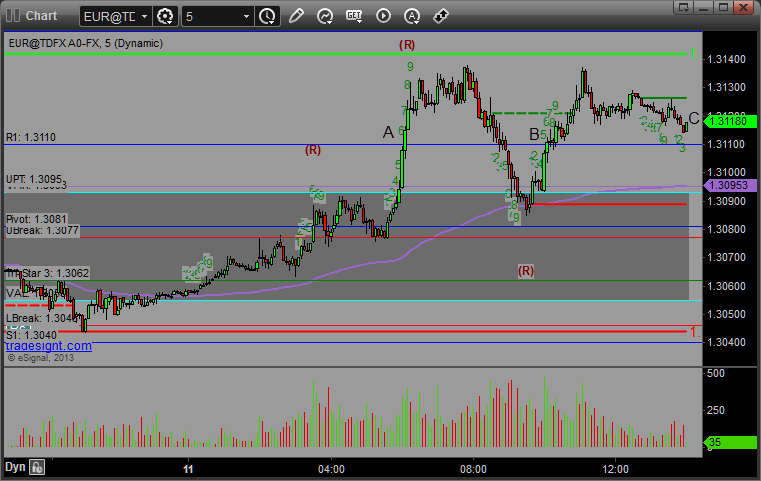761x481 pixels.
Task: Click the Chart title text in toolbar
Action: click(41, 16)
